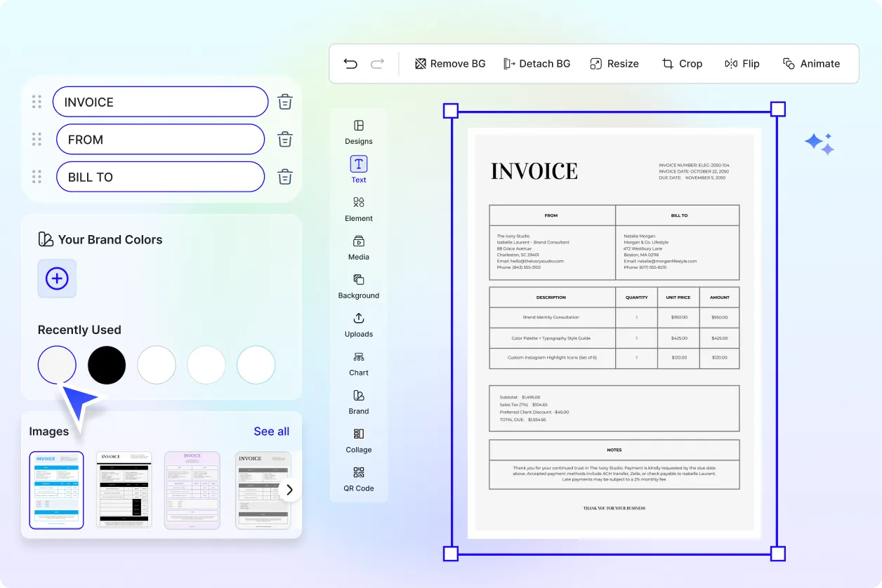Crop the selected invoice image
Image resolution: width=882 pixels, height=588 pixels.
682,63
